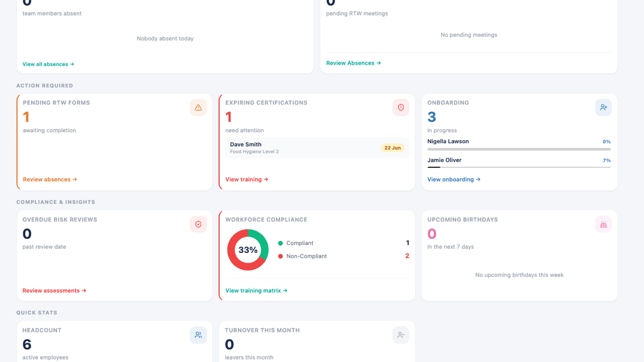The image size is (644, 362).
Task: Select Jamie Oliver's onboarding progress bar
Action: coord(519,167)
